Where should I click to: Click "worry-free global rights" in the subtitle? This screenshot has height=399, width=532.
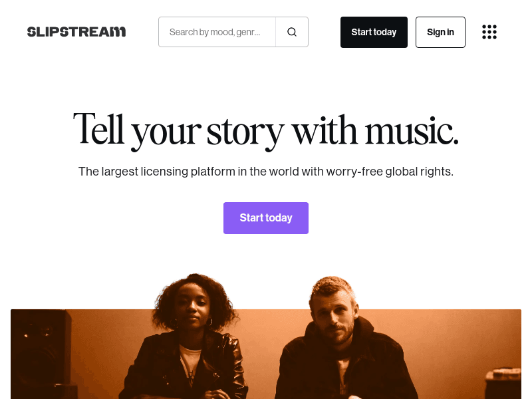[x=390, y=172]
